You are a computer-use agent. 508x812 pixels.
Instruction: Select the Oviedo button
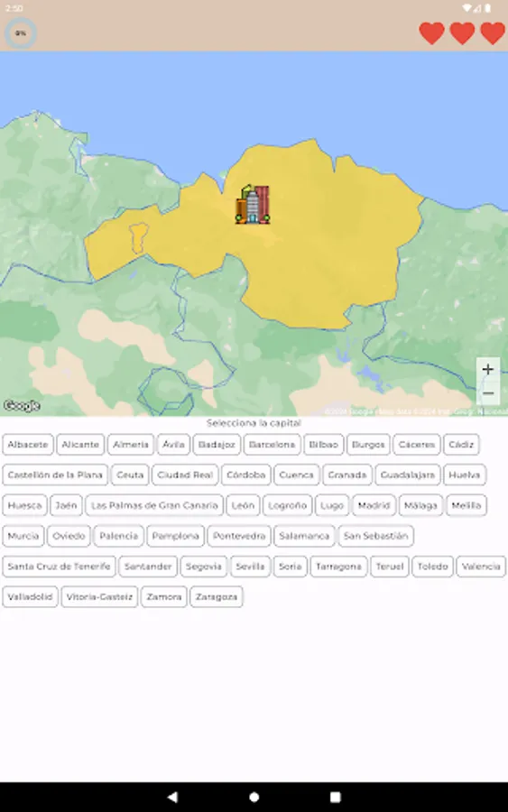click(69, 536)
